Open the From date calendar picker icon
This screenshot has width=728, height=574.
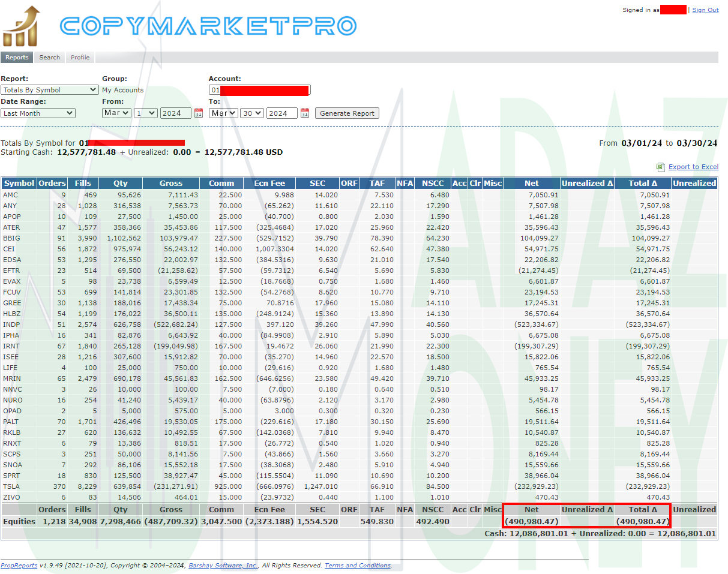(198, 113)
